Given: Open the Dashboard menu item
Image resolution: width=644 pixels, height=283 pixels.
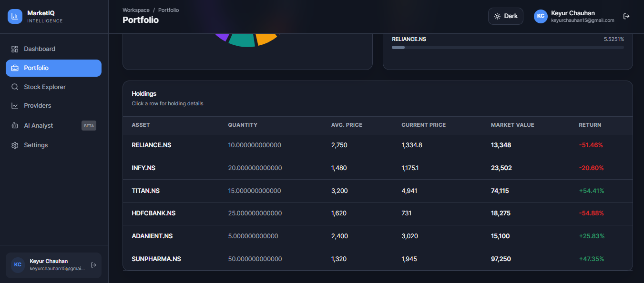Looking at the screenshot, I should pos(53,49).
